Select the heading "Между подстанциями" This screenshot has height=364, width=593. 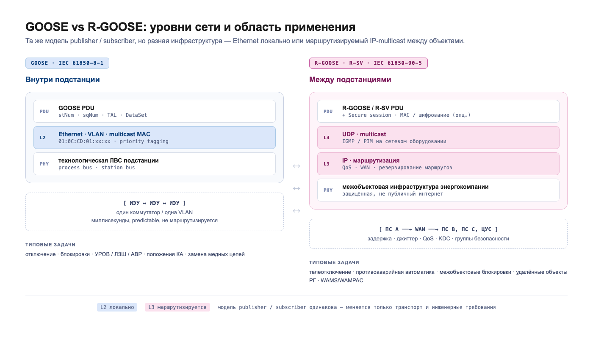[x=350, y=80]
